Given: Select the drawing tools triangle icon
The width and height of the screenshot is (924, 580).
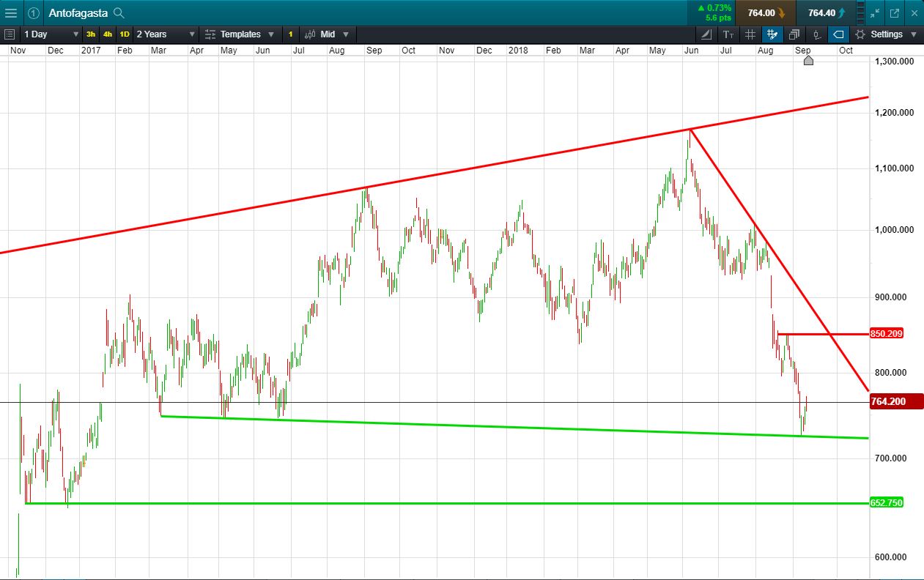Looking at the screenshot, I should coord(706,34).
